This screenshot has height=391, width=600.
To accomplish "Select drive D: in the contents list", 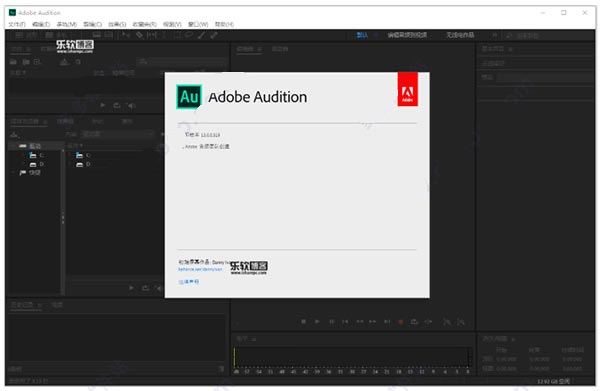I will click(x=83, y=164).
